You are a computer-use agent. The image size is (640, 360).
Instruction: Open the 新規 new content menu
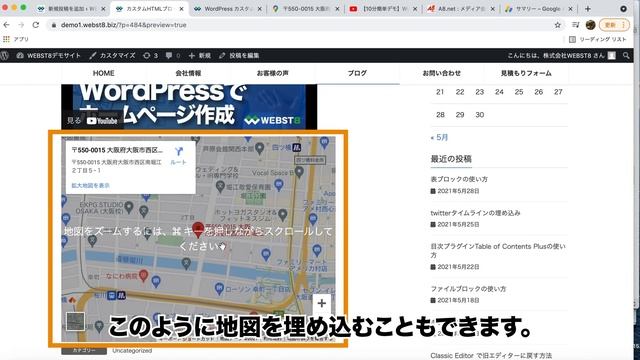[x=200, y=56]
